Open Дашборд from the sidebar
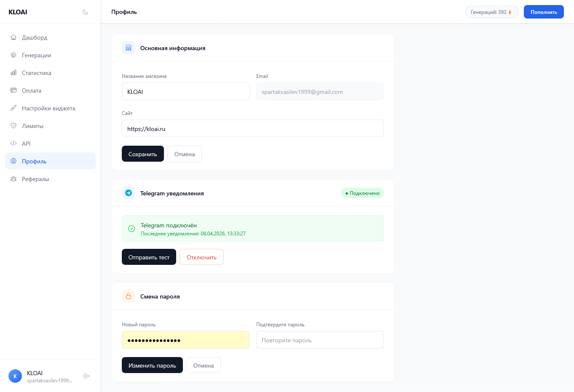Viewport: 574px width, 392px height. (35, 37)
